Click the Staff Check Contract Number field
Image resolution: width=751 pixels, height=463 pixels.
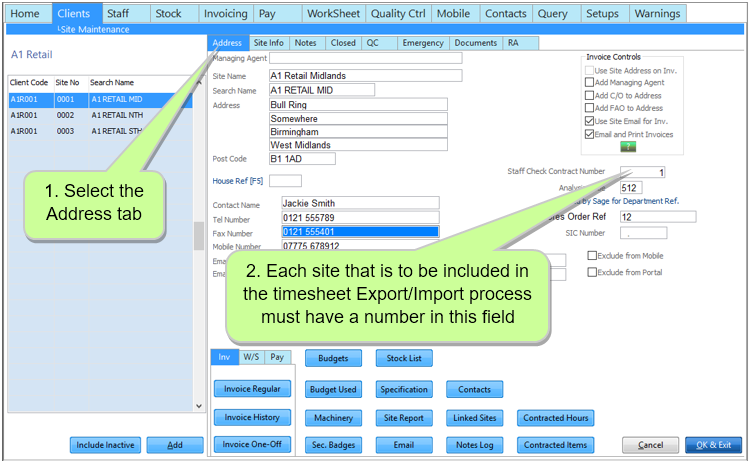[641, 172]
